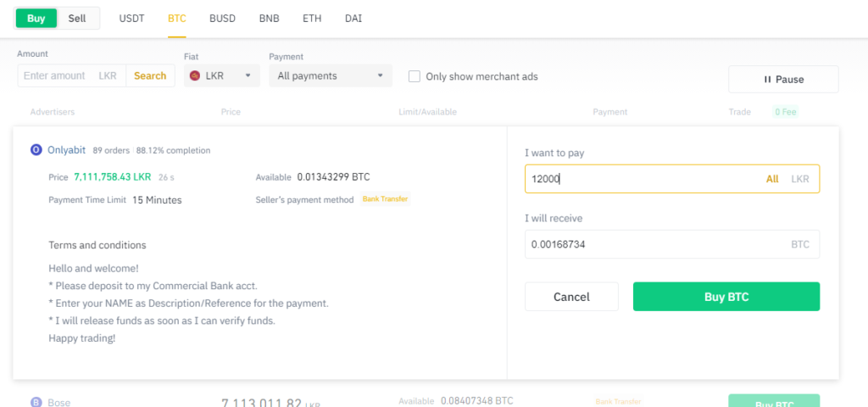Click the Payment column header

click(x=610, y=112)
